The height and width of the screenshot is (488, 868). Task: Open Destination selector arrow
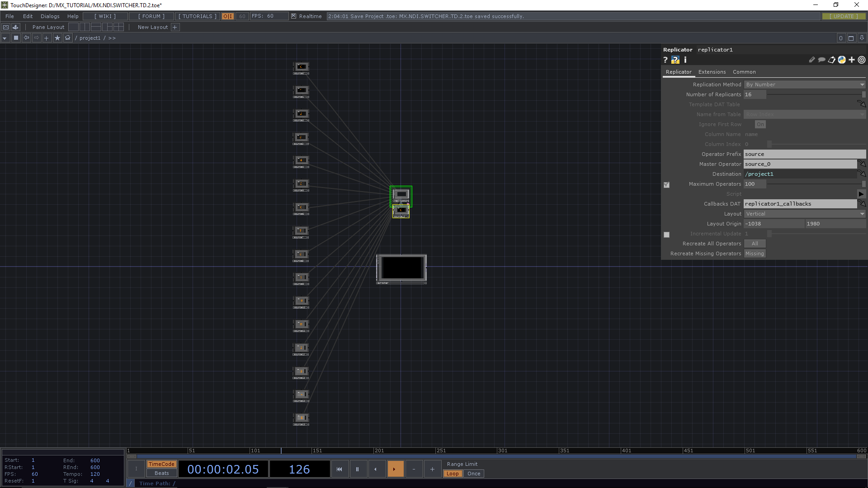pos(862,174)
